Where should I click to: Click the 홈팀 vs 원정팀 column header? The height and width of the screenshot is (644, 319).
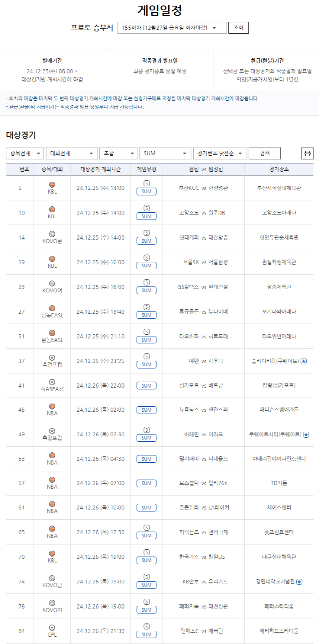206,169
